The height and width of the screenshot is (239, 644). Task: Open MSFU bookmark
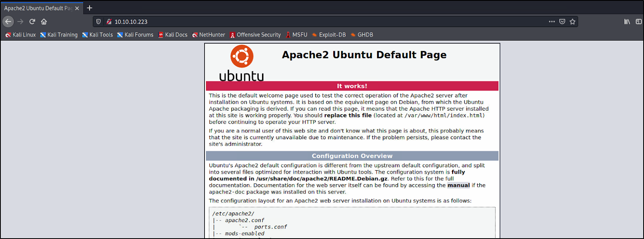pos(297,35)
